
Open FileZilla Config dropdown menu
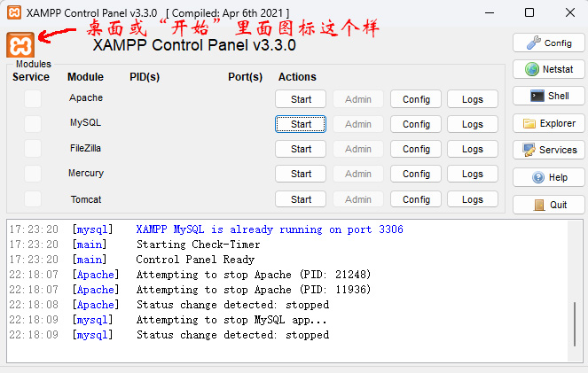point(416,149)
